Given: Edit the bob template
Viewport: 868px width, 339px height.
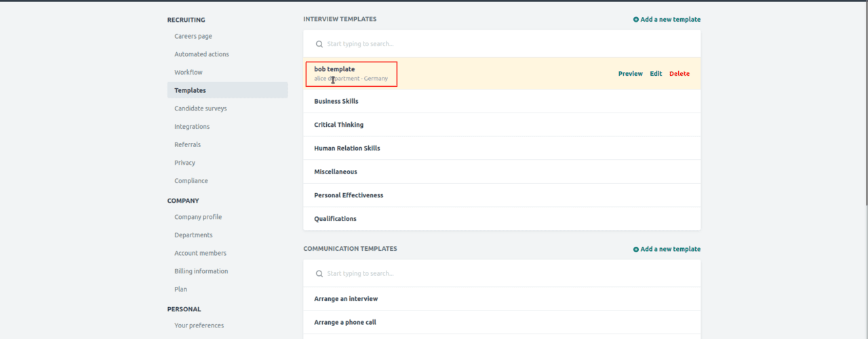Looking at the screenshot, I should (656, 74).
